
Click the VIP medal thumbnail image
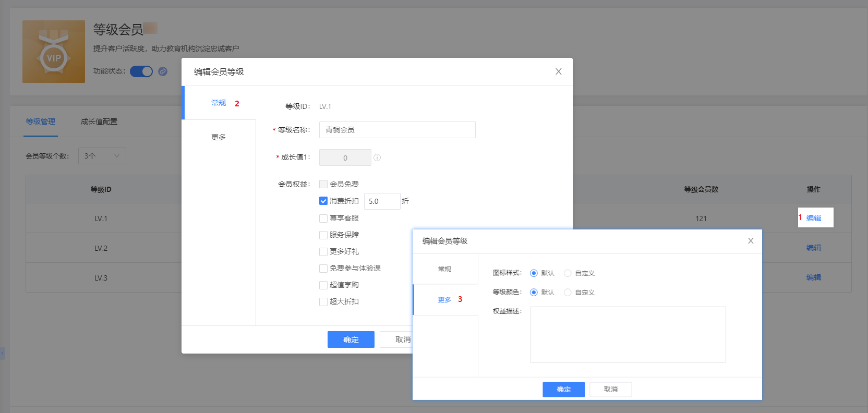pyautogui.click(x=54, y=52)
